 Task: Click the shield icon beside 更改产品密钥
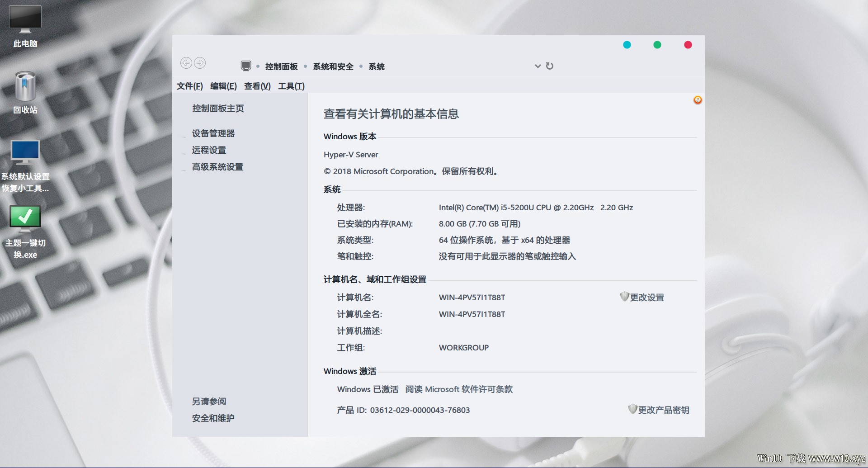pos(632,409)
